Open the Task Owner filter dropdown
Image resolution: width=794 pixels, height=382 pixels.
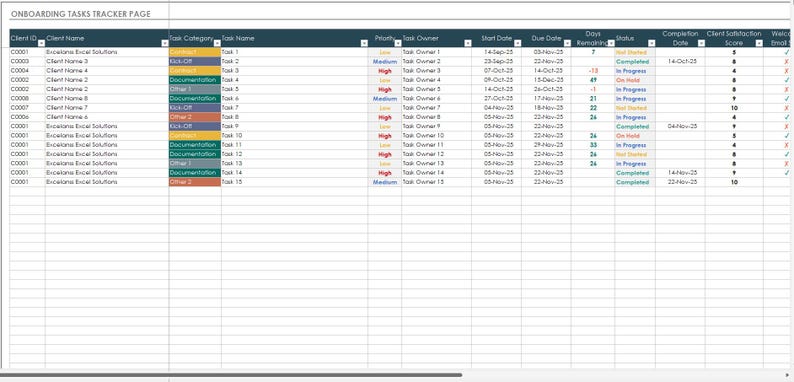467,43
